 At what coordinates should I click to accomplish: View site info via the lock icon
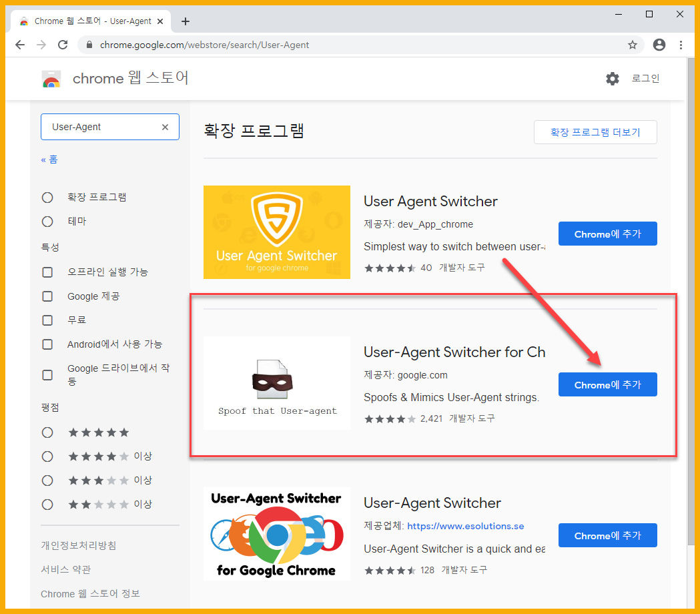click(x=89, y=45)
